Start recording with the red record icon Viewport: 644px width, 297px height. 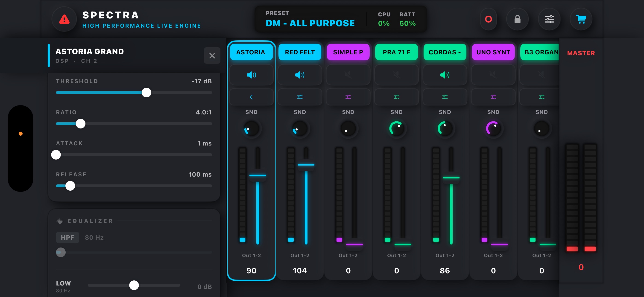488,19
